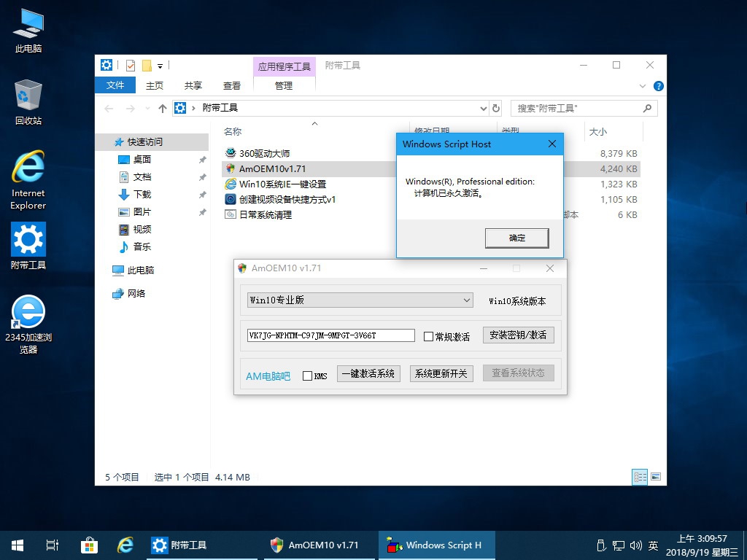747x560 pixels.
Task: Click the search magnifier icon in Explorer
Action: pos(647,108)
